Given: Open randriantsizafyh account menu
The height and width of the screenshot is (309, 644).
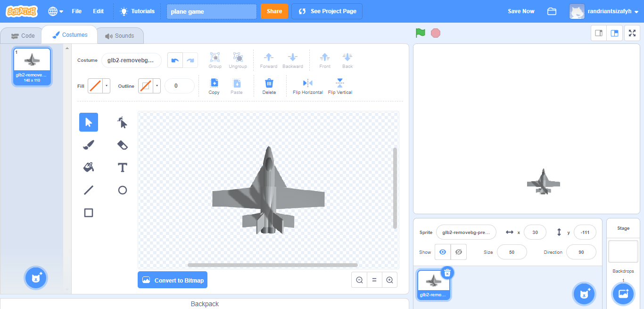Looking at the screenshot, I should (604, 11).
